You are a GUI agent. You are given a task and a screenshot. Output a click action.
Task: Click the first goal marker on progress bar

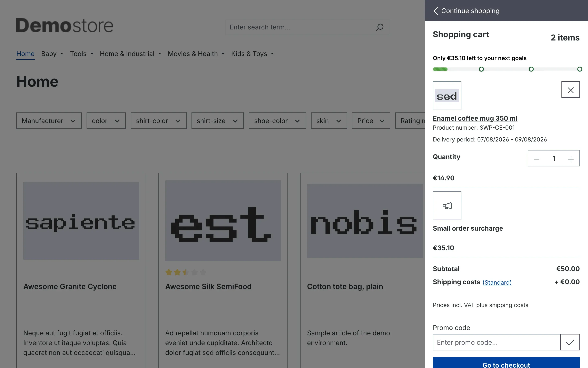pyautogui.click(x=481, y=69)
